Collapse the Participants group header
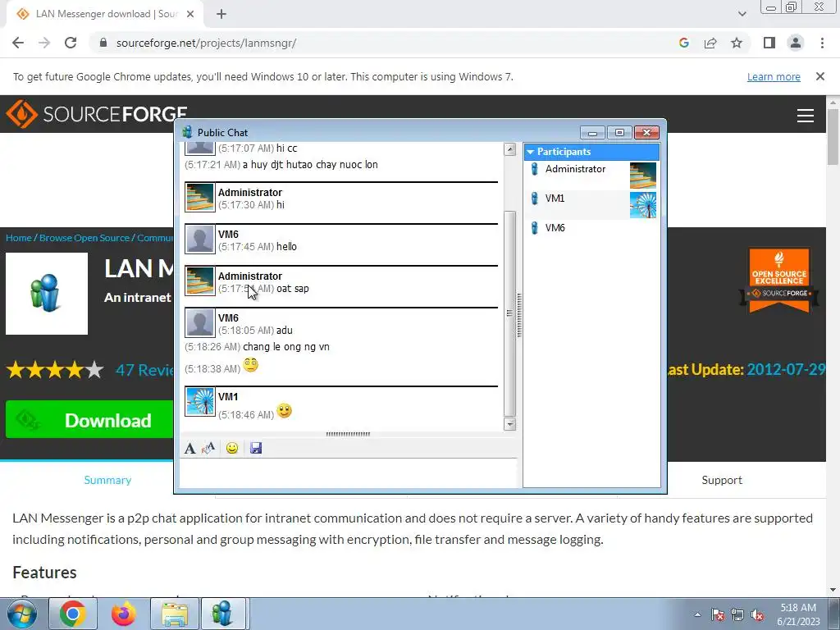 (591, 152)
